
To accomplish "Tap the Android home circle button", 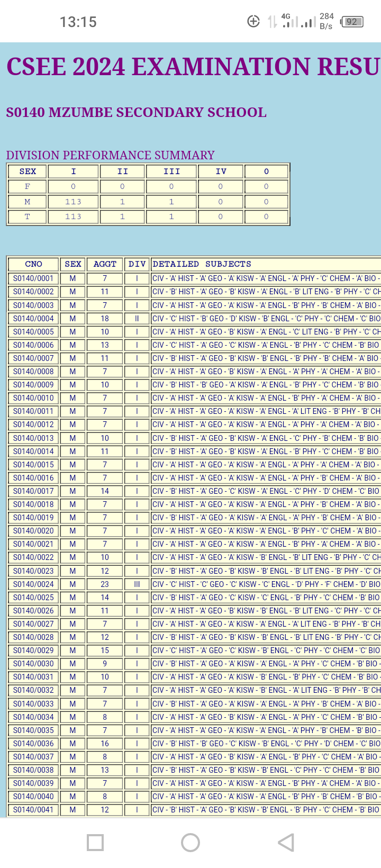I will coord(190,843).
